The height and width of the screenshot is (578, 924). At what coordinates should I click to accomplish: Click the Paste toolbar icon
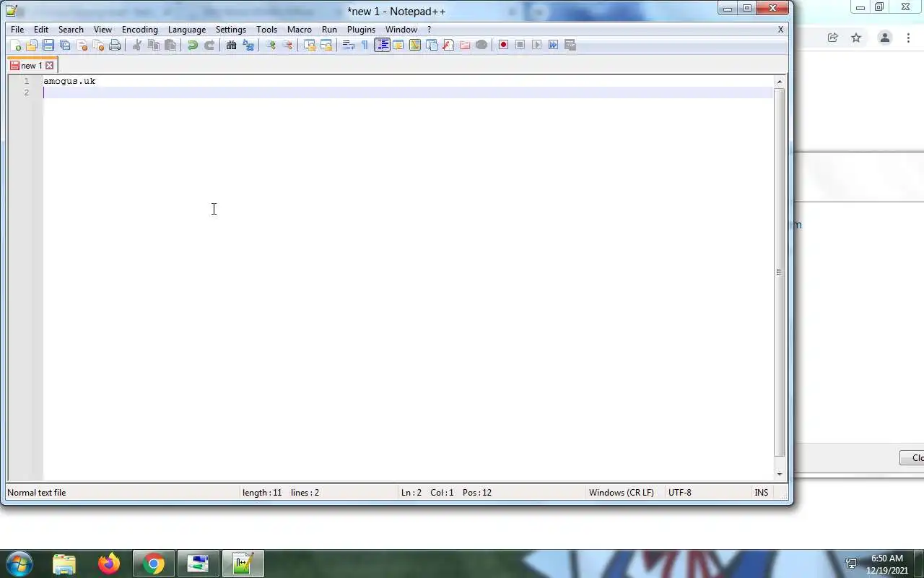pos(170,45)
